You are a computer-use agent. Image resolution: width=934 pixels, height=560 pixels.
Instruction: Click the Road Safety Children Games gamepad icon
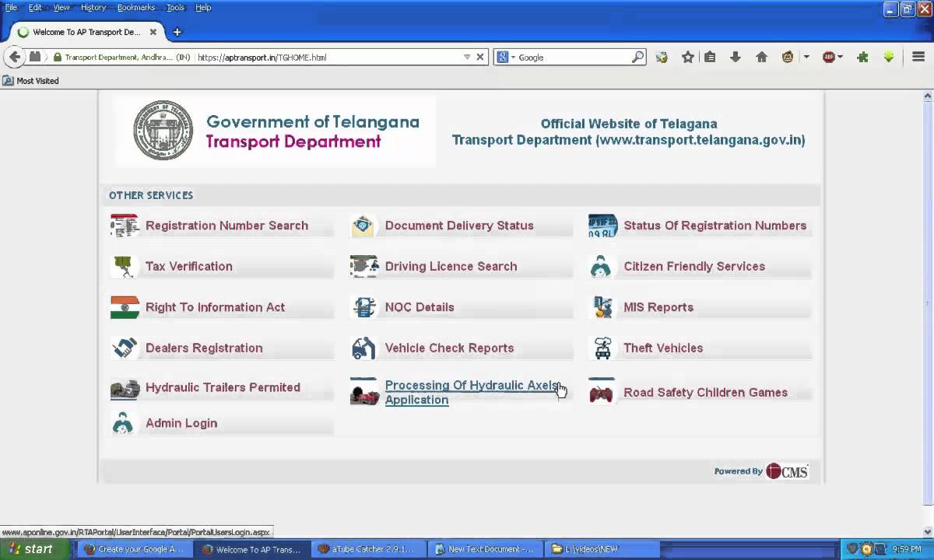point(601,393)
